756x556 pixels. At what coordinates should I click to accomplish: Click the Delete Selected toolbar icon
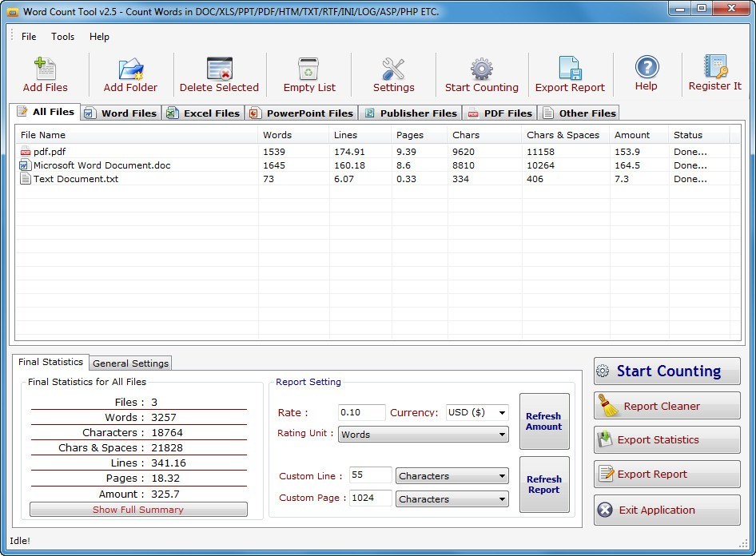(x=220, y=69)
